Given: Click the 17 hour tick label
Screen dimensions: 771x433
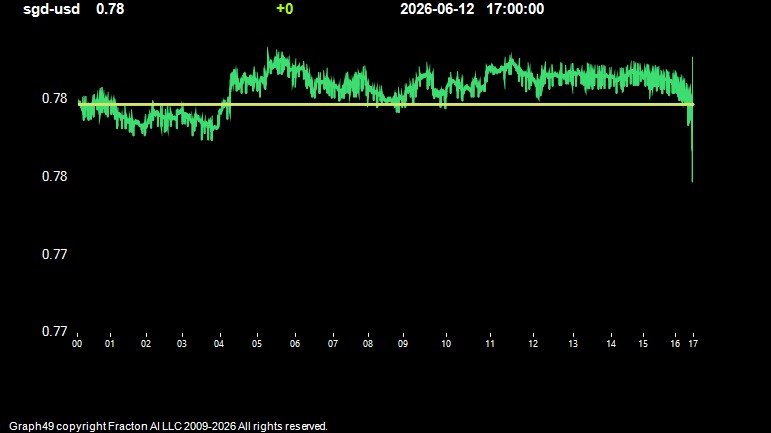Looking at the screenshot, I should [693, 344].
